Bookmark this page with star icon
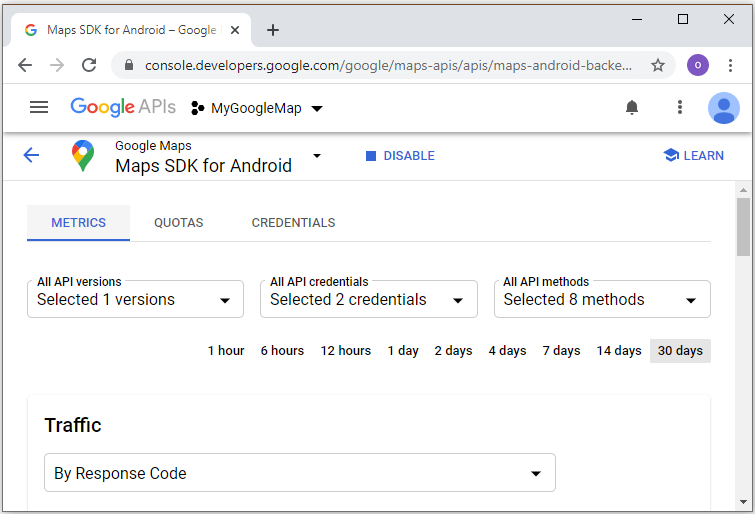The width and height of the screenshot is (755, 514). (658, 65)
